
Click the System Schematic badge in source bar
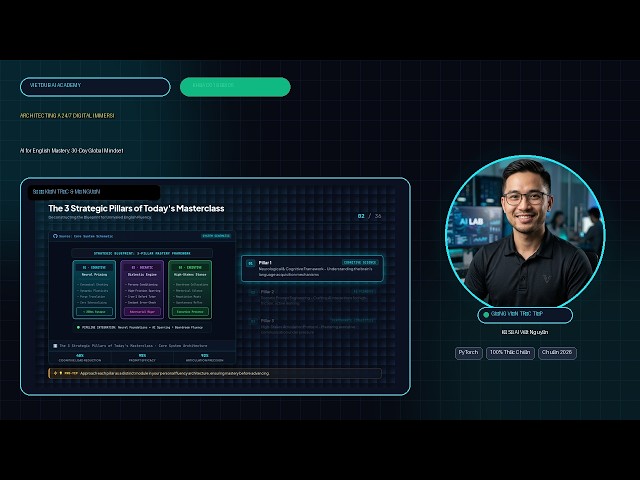(x=216, y=236)
